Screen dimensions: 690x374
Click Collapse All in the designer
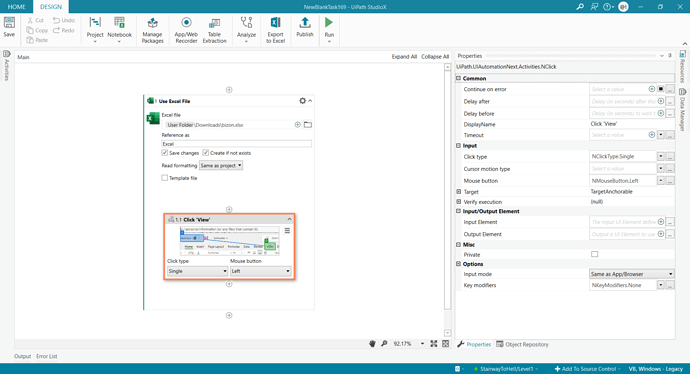pos(435,57)
